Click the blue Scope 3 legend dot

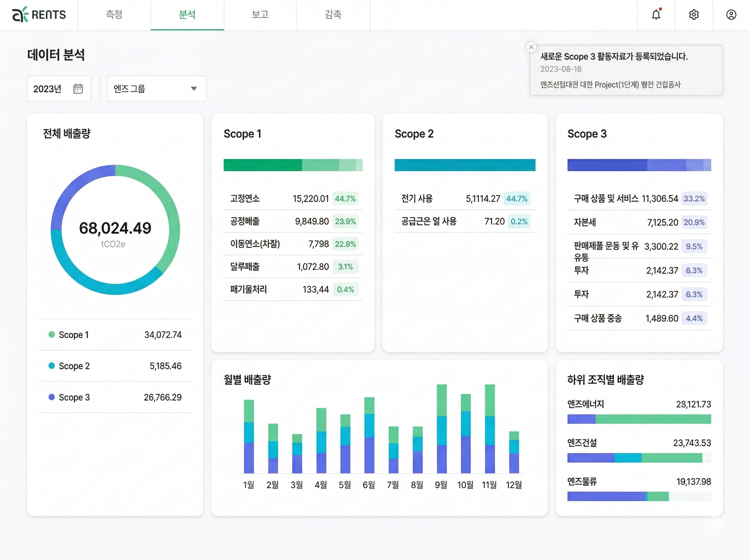[52, 397]
